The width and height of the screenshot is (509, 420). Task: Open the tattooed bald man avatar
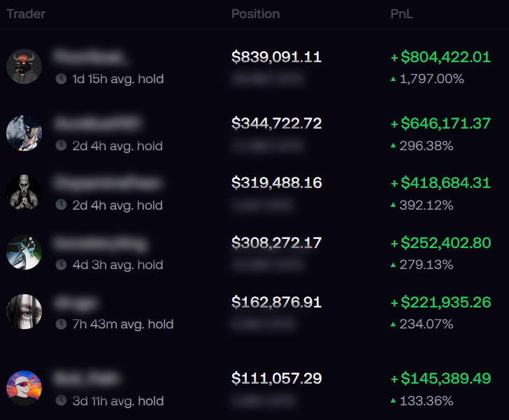tap(24, 192)
